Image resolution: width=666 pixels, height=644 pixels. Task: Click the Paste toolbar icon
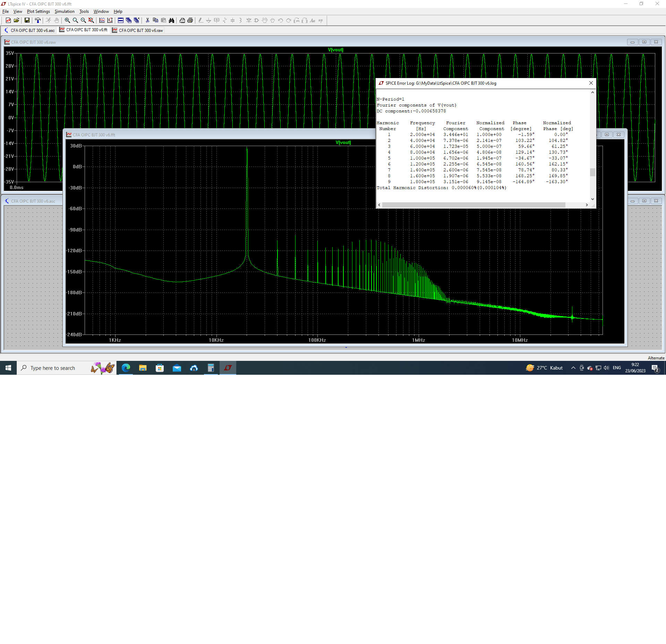[x=163, y=20]
